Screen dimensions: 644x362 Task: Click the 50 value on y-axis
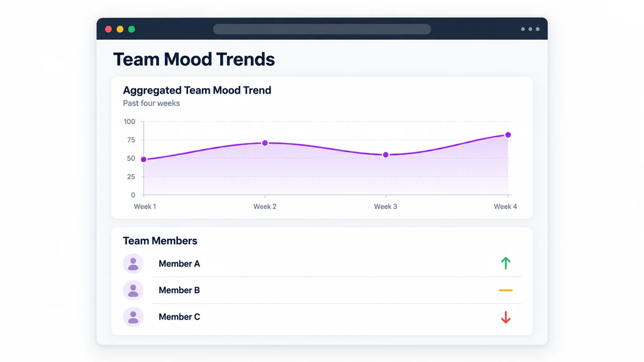[x=131, y=158]
